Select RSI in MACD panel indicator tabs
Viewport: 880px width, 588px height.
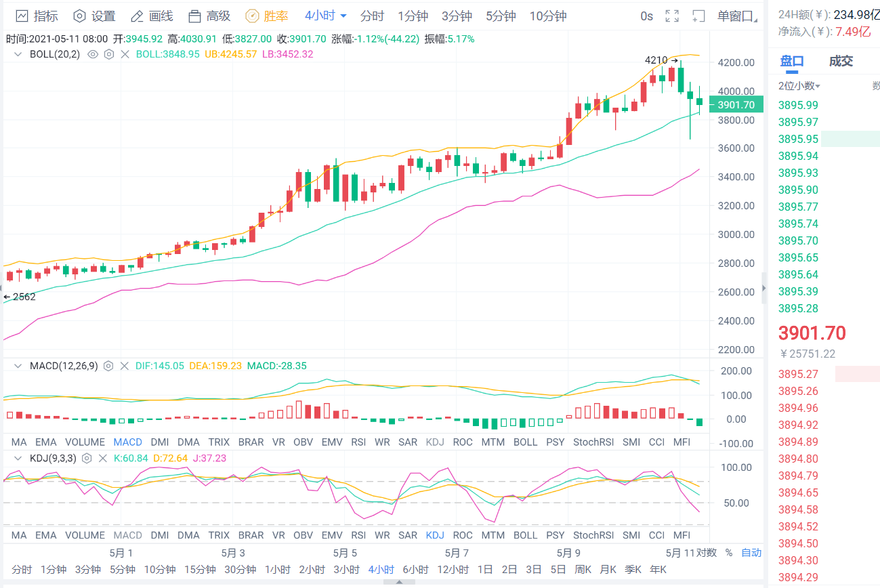tap(358, 442)
